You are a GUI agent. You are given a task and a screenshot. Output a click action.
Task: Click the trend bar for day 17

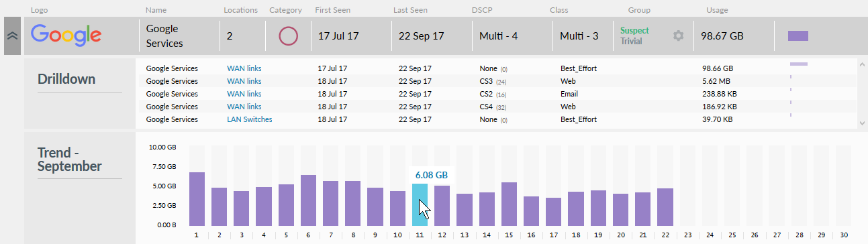click(x=553, y=211)
